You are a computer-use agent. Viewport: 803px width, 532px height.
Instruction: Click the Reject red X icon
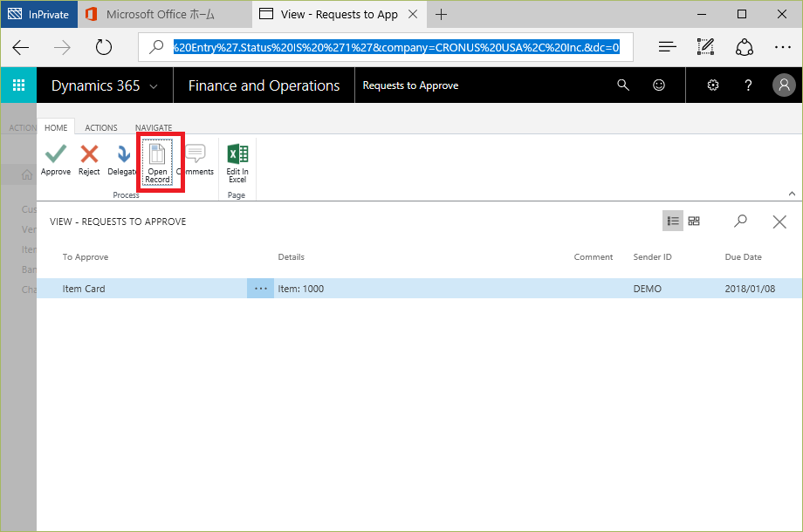tap(89, 154)
